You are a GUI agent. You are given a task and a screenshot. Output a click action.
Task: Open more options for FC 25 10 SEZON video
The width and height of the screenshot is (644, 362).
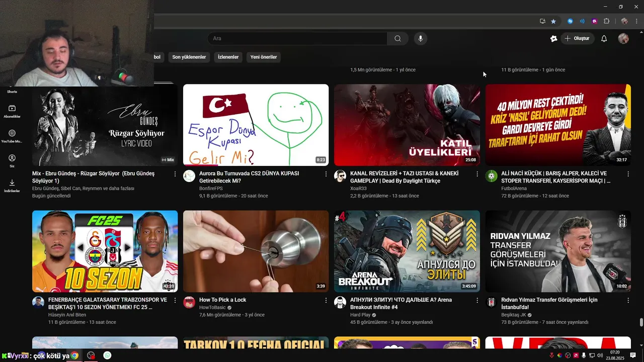pos(175,300)
